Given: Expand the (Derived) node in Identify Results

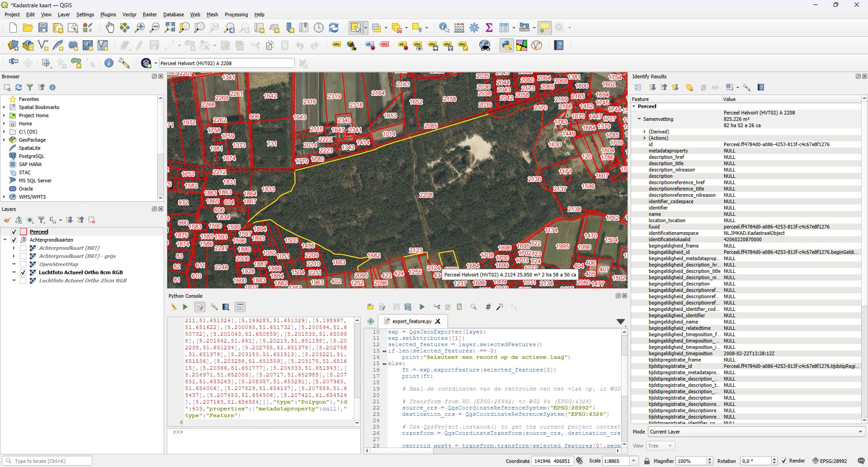Looking at the screenshot, I should 645,132.
